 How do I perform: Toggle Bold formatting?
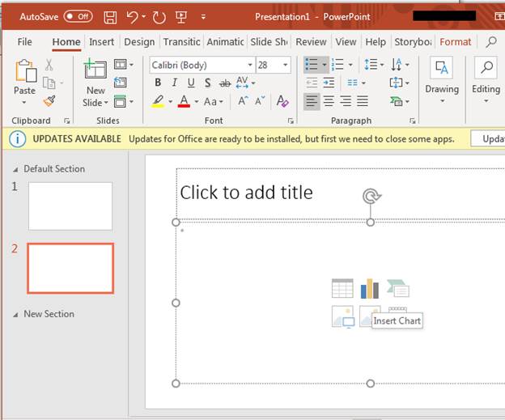tap(158, 83)
